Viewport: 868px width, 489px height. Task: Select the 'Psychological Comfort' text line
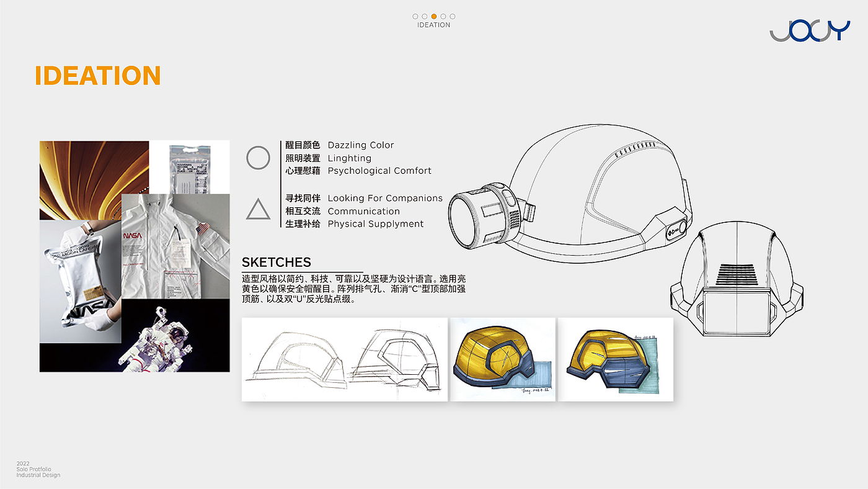point(379,171)
